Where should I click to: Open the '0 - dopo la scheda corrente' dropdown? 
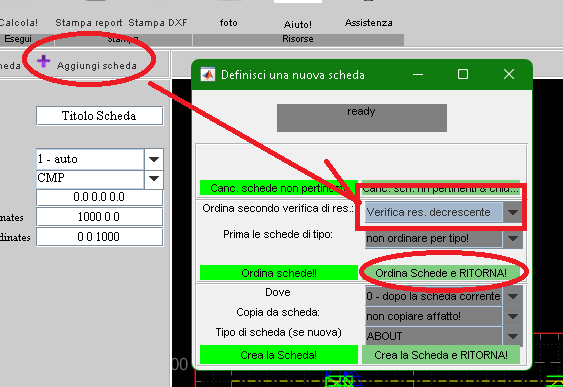click(x=444, y=296)
